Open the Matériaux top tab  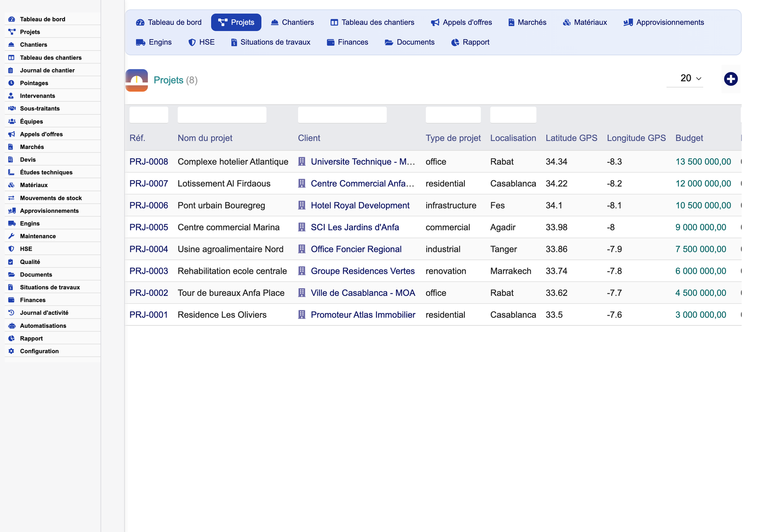pyautogui.click(x=585, y=22)
